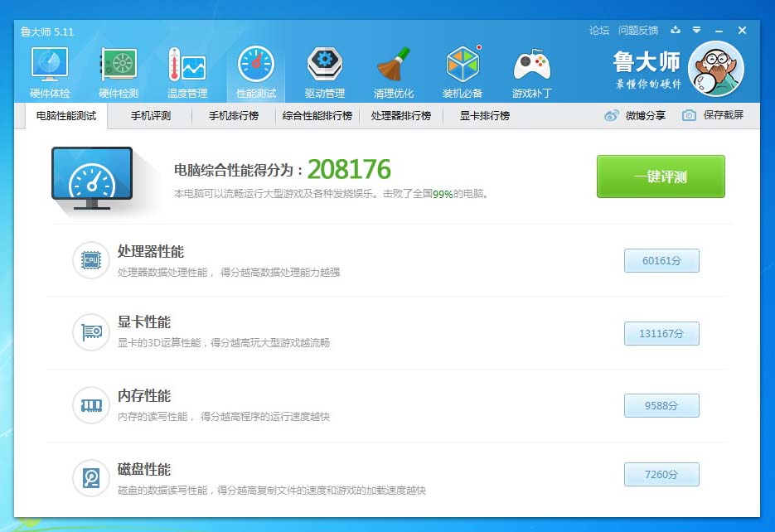Click the skin download icon in title bar

[x=676, y=30]
